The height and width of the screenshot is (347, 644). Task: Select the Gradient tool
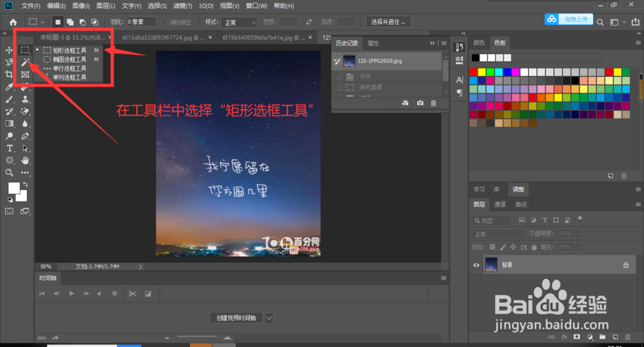9,124
